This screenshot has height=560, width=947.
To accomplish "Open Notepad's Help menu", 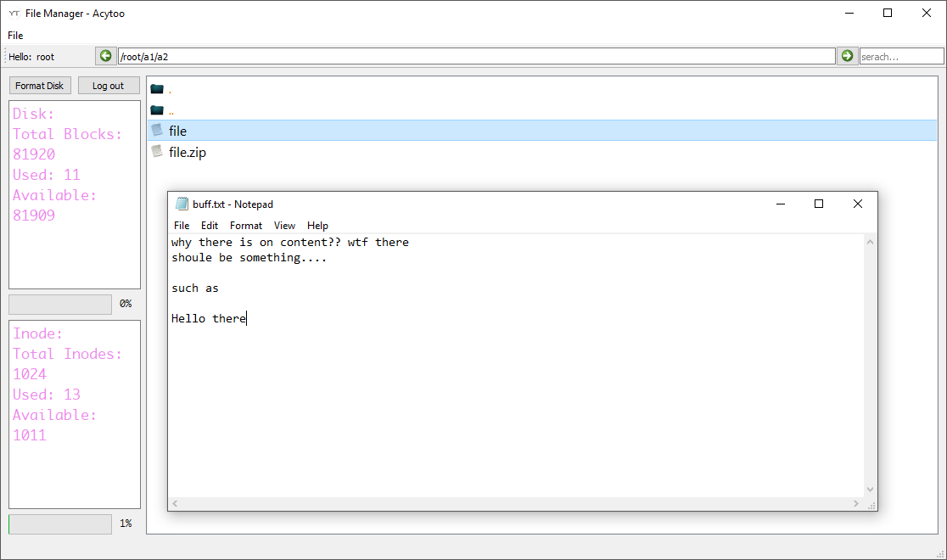I will 317,225.
